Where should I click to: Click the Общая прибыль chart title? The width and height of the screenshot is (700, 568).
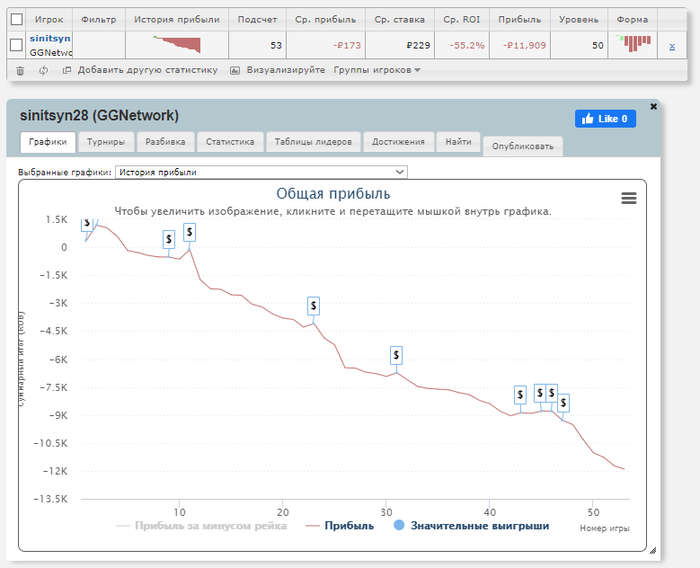(333, 194)
